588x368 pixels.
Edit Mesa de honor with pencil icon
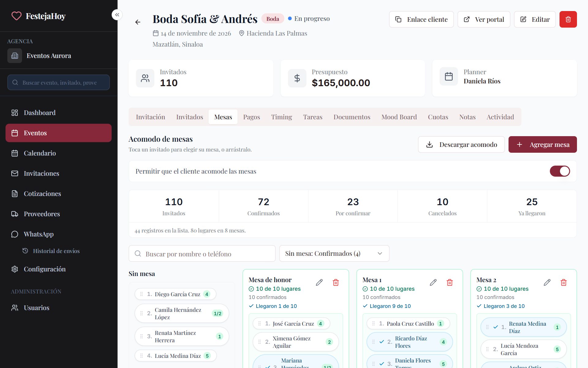(x=319, y=282)
